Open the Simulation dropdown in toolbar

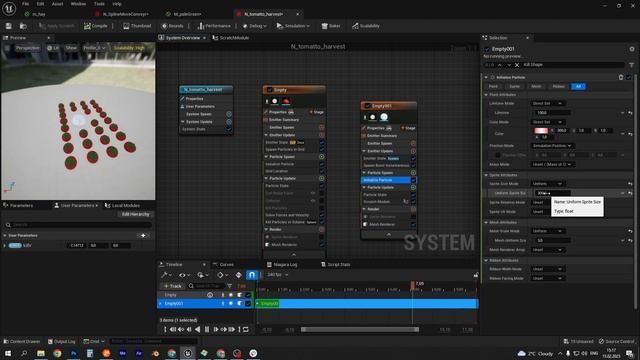pos(293,26)
